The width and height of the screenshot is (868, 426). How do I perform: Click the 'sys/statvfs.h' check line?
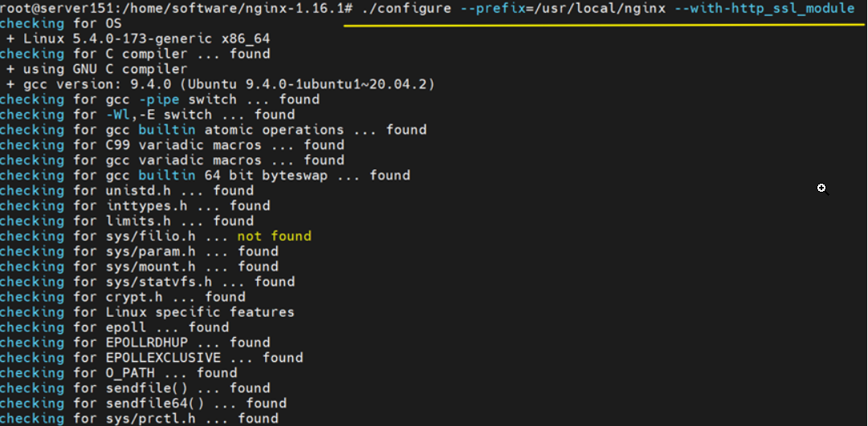point(147,282)
